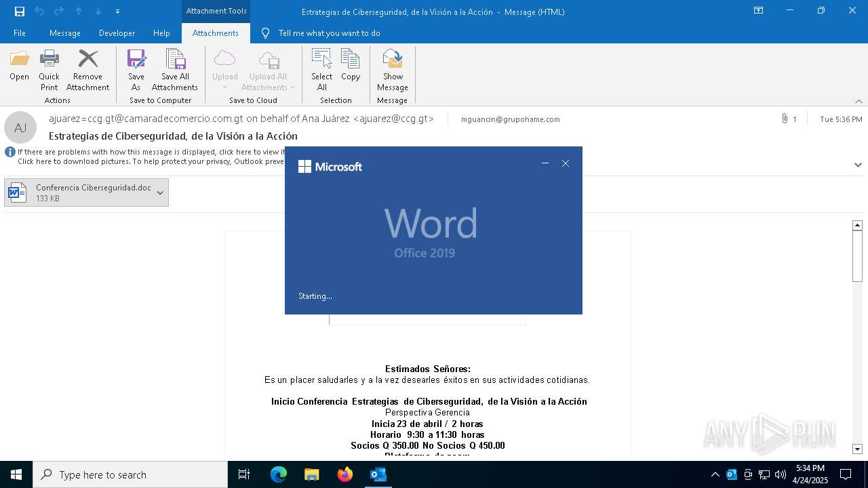Click the network tray icon
The height and width of the screenshot is (488, 868).
point(764,474)
